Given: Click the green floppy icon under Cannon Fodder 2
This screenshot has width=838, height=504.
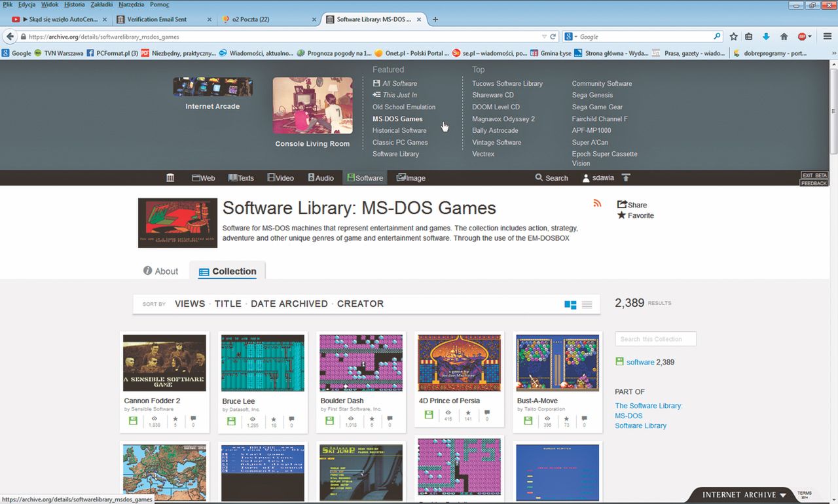Looking at the screenshot, I should click(x=133, y=420).
